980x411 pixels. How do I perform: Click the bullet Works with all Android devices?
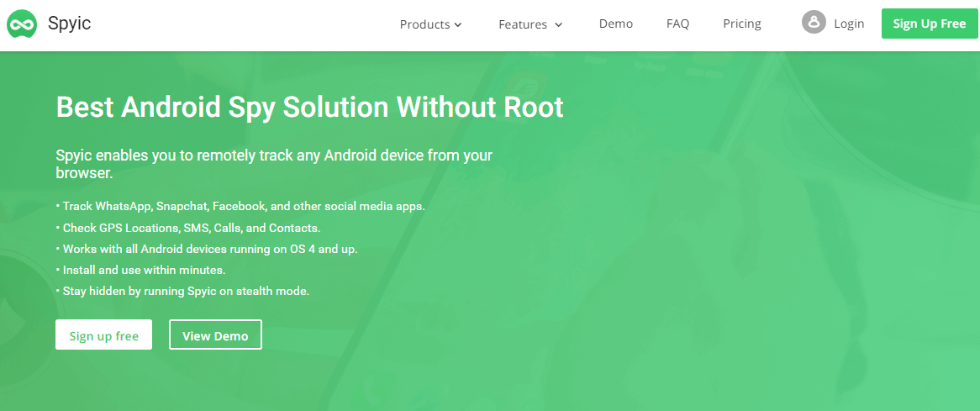207,249
